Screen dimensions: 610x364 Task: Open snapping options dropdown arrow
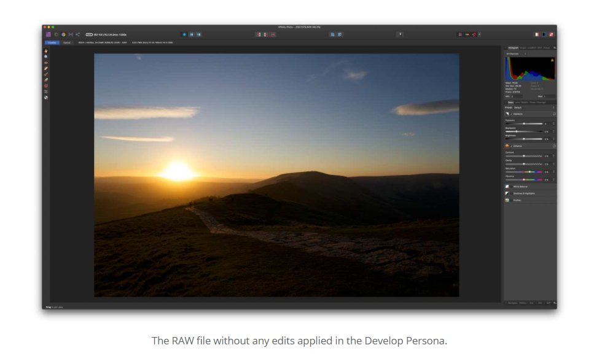479,34
